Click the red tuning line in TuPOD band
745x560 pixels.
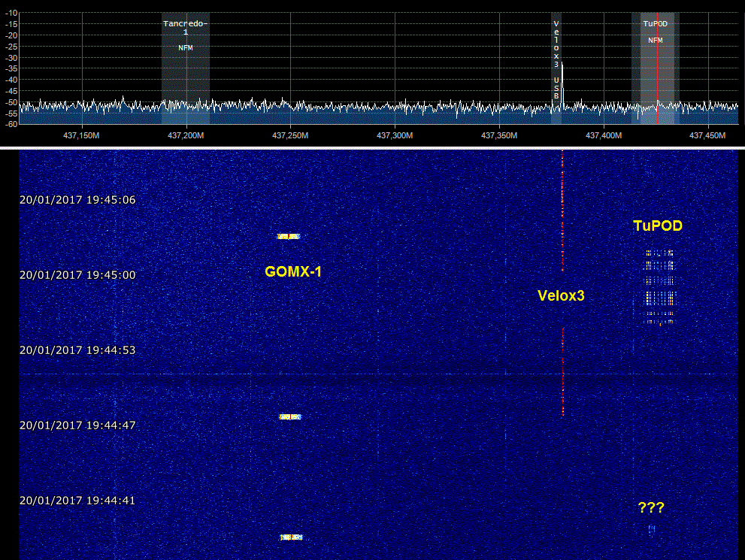[x=658, y=68]
